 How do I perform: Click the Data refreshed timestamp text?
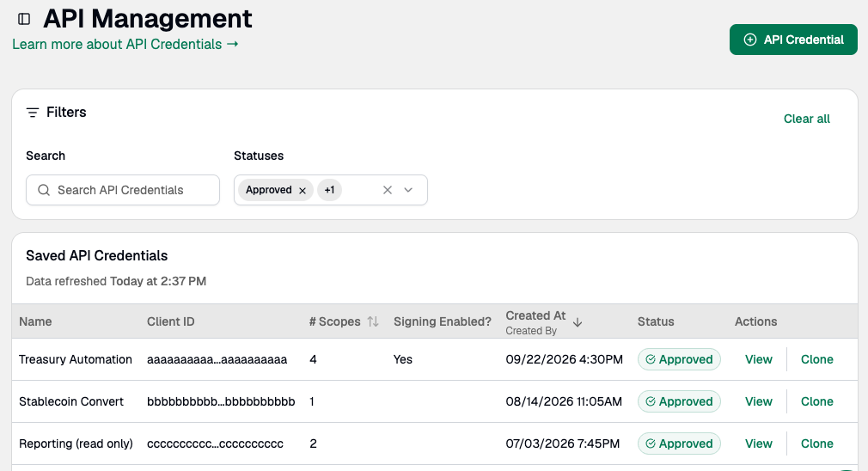click(116, 281)
